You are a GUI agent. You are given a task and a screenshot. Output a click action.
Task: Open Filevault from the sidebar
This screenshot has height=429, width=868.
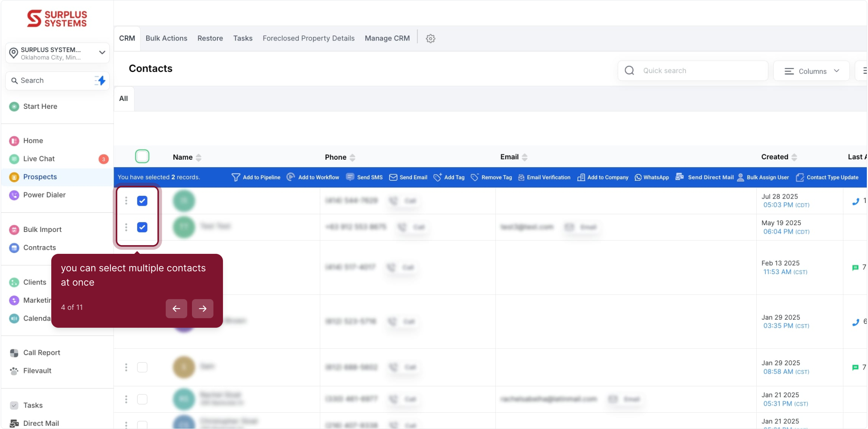click(x=37, y=371)
